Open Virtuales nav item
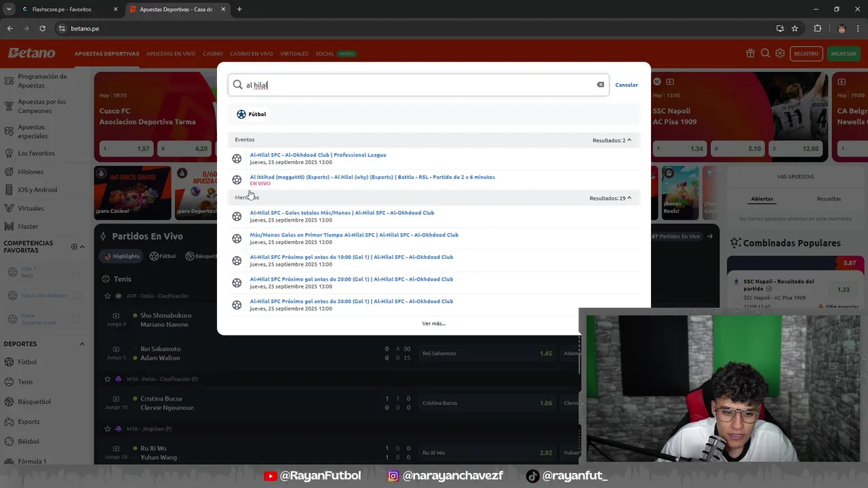Image resolution: width=868 pixels, height=488 pixels. coord(294,54)
